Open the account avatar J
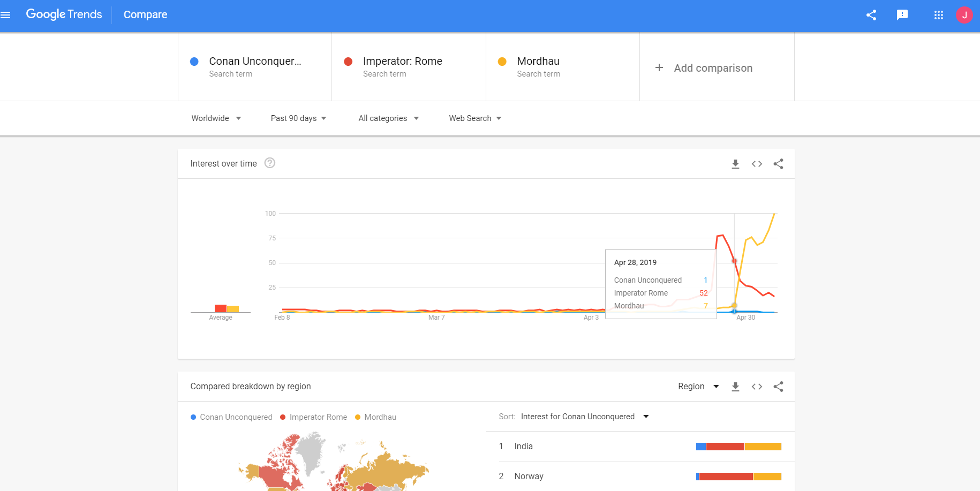Image resolution: width=980 pixels, height=491 pixels. (x=964, y=15)
